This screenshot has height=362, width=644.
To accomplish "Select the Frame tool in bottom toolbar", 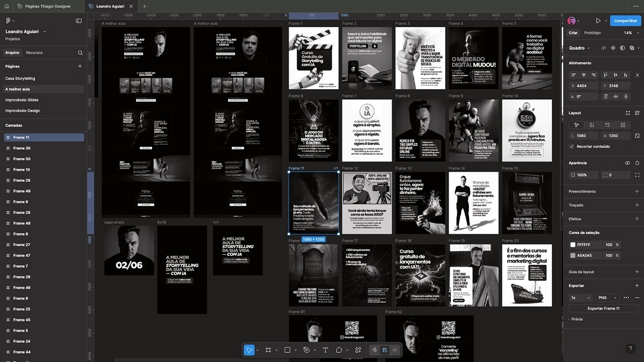I will [268, 350].
